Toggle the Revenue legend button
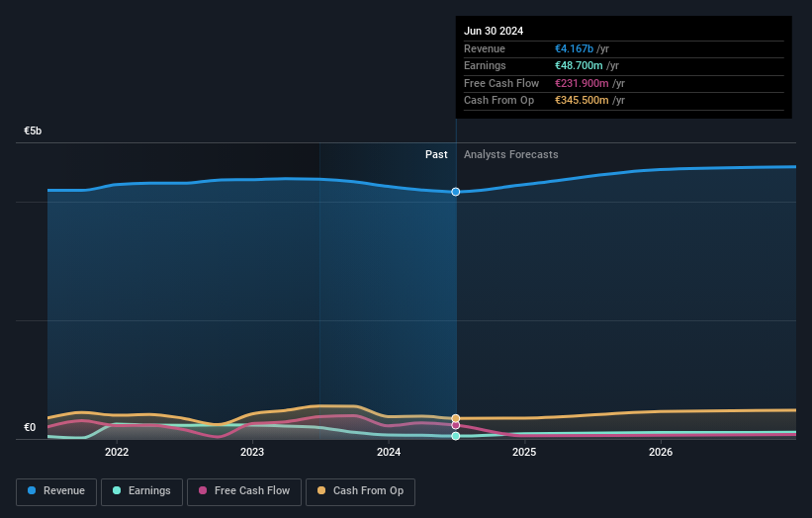The width and height of the screenshot is (812, 518). [x=56, y=491]
